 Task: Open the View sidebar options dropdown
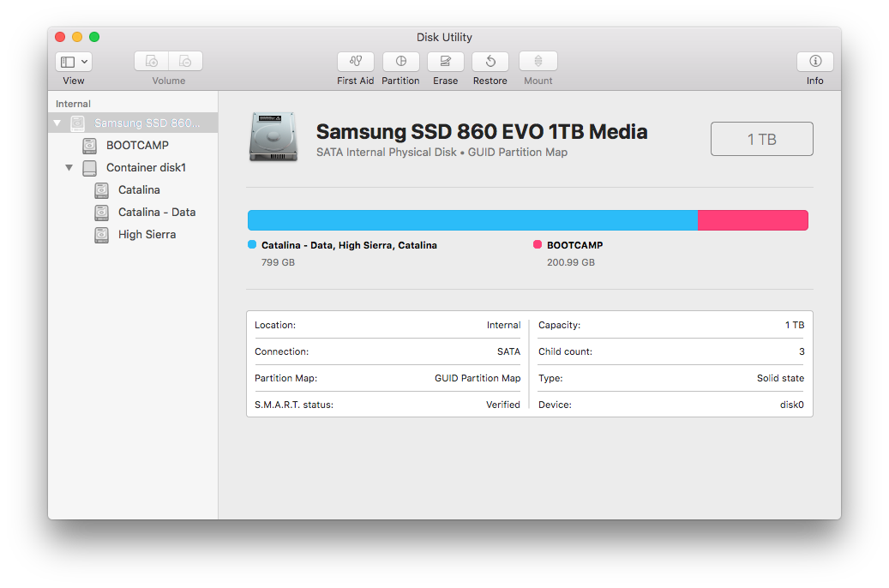tap(74, 61)
